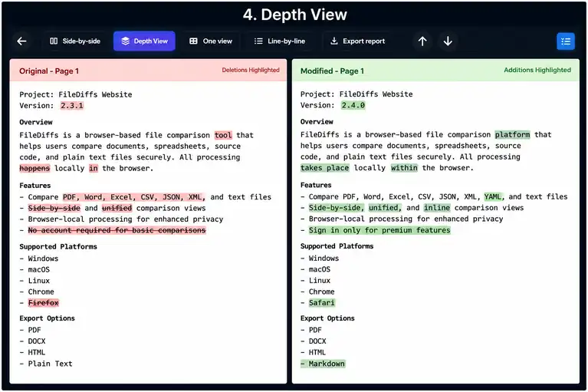Click 'Deletions Highlighted' label
588x392 pixels.
click(x=251, y=70)
